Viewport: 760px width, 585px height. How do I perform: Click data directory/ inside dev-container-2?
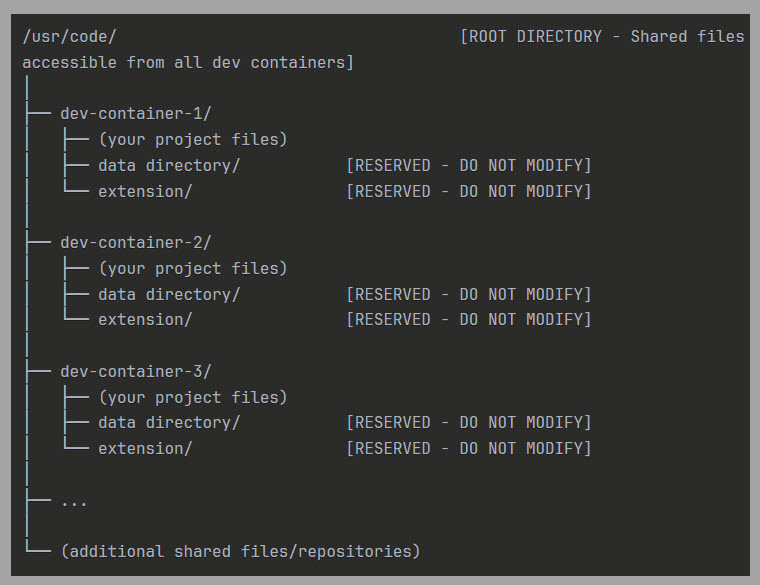(169, 294)
